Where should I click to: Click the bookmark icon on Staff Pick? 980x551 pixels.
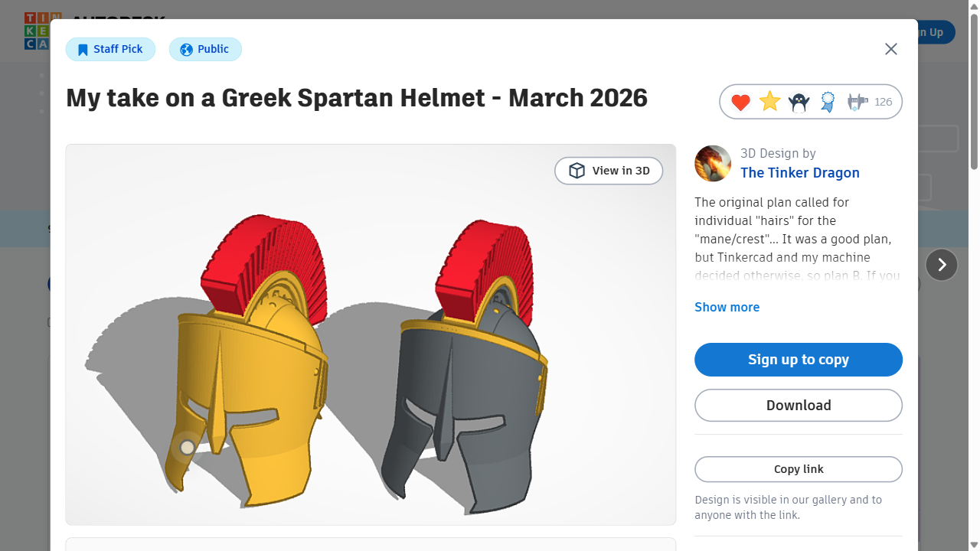coord(83,48)
